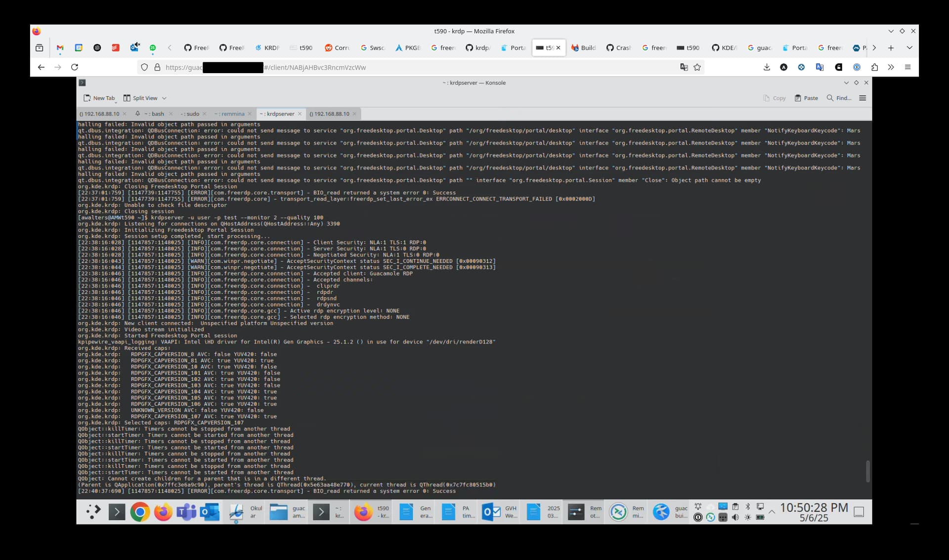Toggle Bluetooth from the system tray
Viewport: 949px width, 560px height.
point(748,507)
